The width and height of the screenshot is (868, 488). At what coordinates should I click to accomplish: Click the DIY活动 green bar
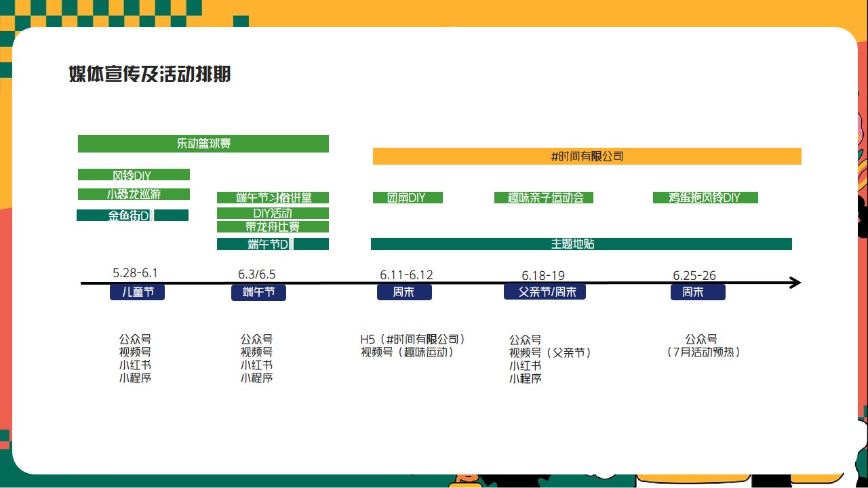pos(273,213)
